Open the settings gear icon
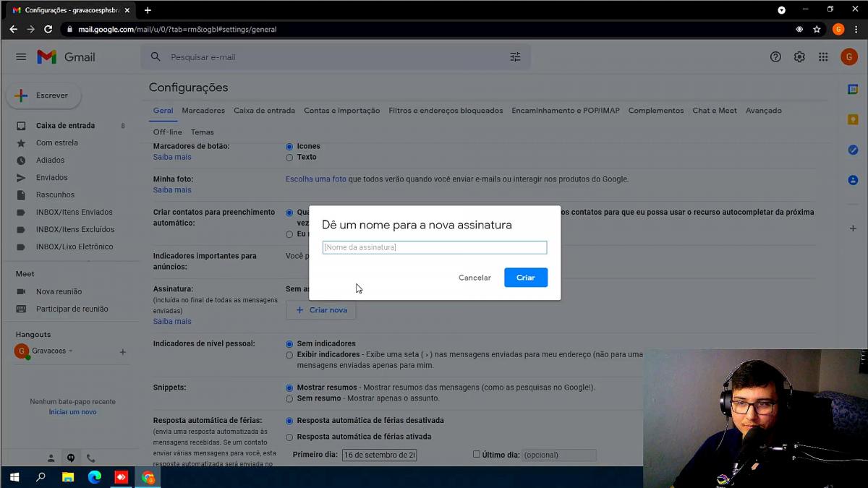This screenshot has width=868, height=488. [799, 57]
